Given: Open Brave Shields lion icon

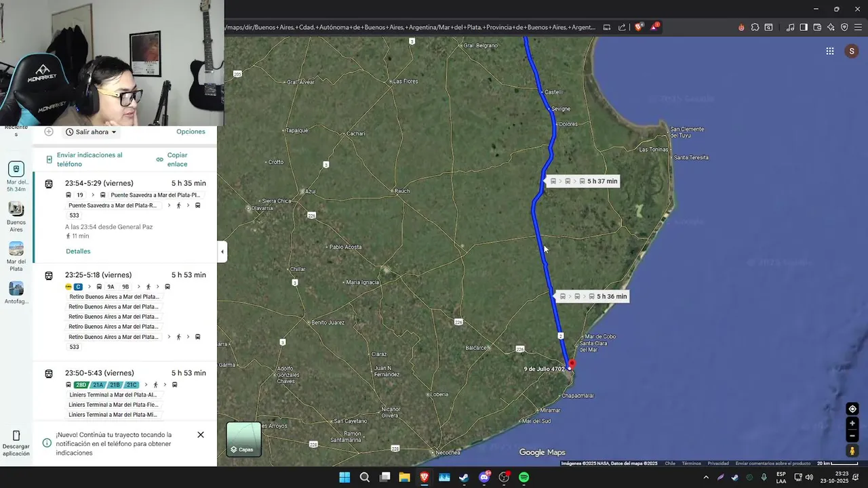Looking at the screenshot, I should tap(639, 27).
